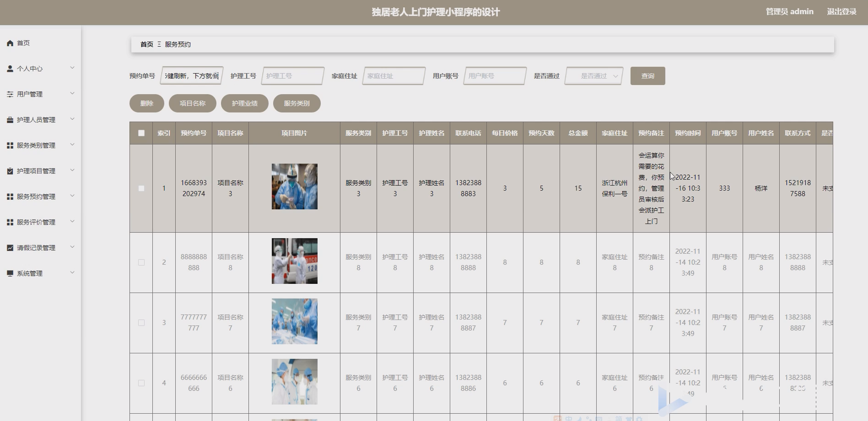
Task: Click the sliders icon for 用户管理
Action: coord(10,94)
